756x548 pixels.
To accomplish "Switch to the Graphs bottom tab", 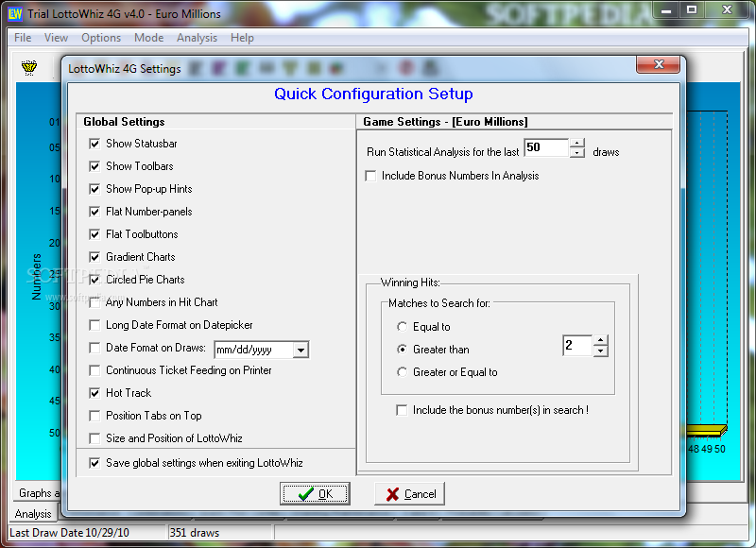I will (39, 493).
